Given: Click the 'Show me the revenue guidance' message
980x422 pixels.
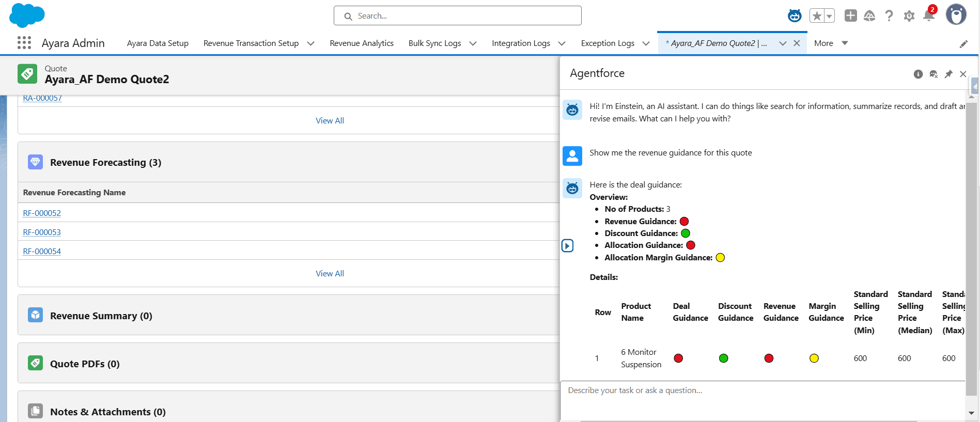Looking at the screenshot, I should (x=671, y=152).
